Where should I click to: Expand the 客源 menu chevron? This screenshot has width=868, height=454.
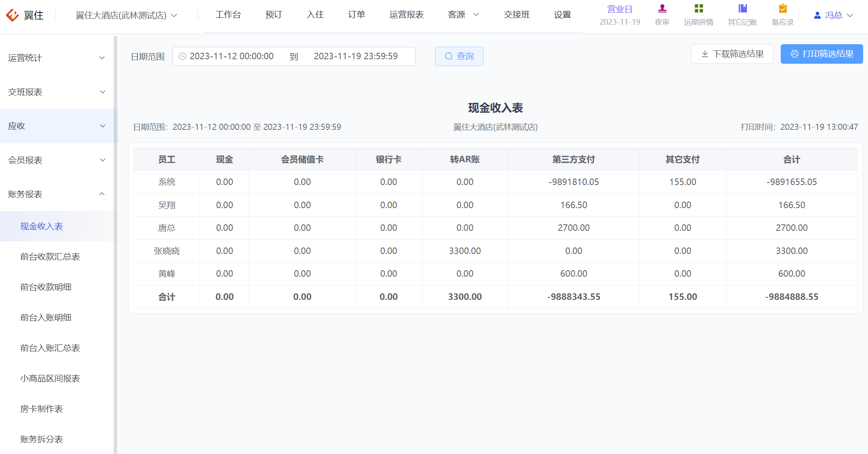477,15
